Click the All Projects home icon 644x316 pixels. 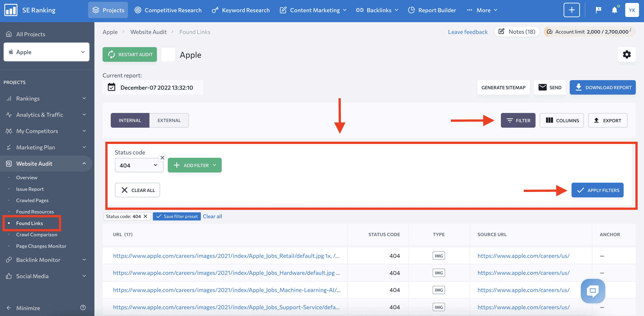(x=9, y=34)
